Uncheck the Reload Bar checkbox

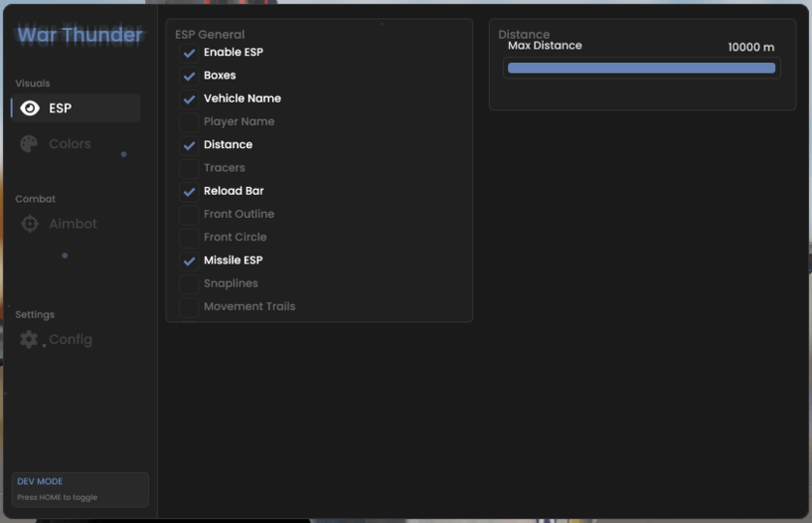(189, 192)
